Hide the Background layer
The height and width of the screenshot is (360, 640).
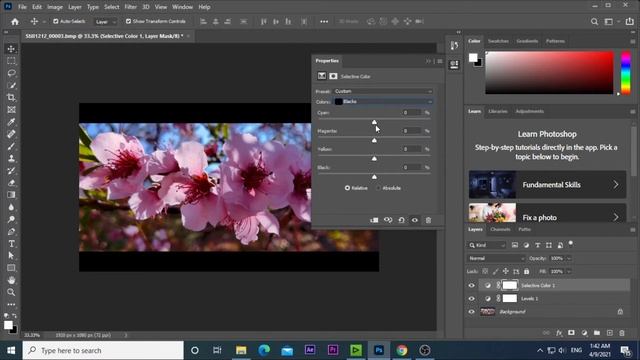coord(471,312)
